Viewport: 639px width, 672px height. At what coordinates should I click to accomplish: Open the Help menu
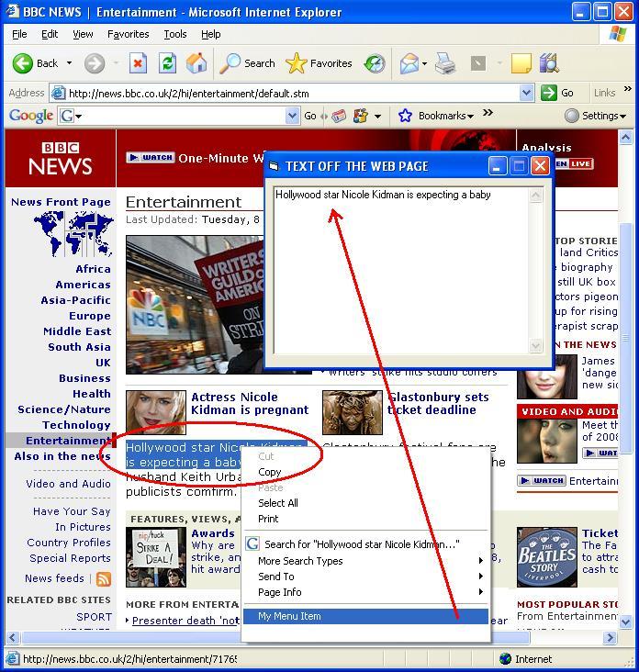coord(211,34)
